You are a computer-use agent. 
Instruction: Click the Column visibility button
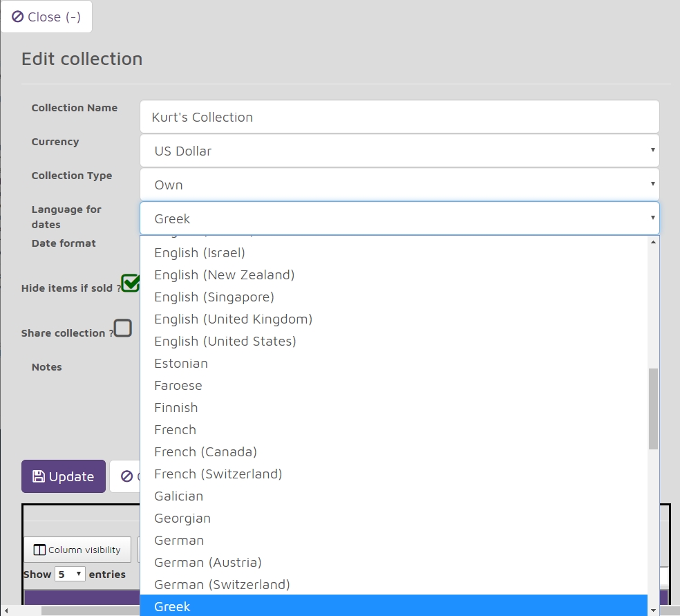[77, 550]
